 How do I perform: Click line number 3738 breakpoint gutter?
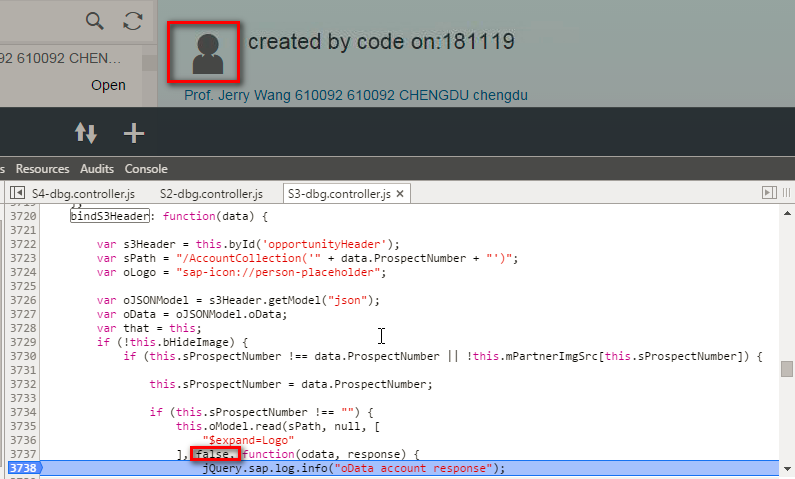coord(23,468)
